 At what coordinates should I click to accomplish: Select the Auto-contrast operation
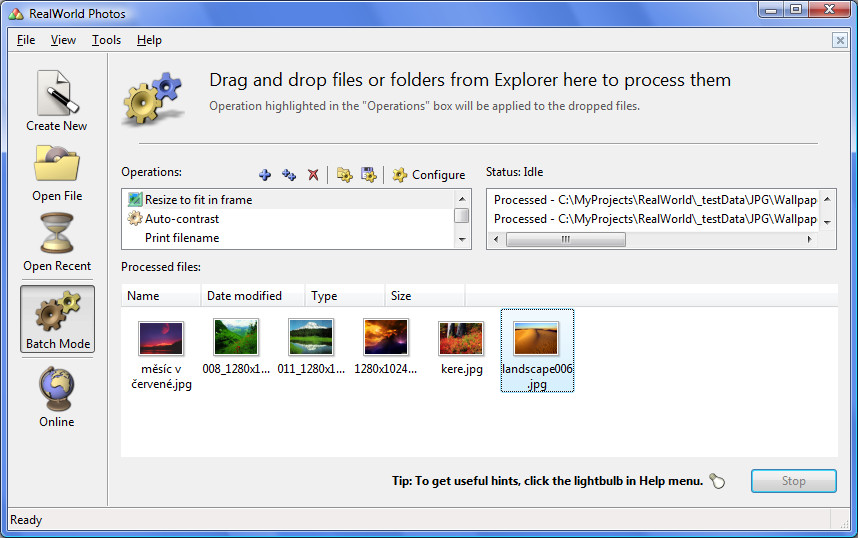(x=289, y=219)
